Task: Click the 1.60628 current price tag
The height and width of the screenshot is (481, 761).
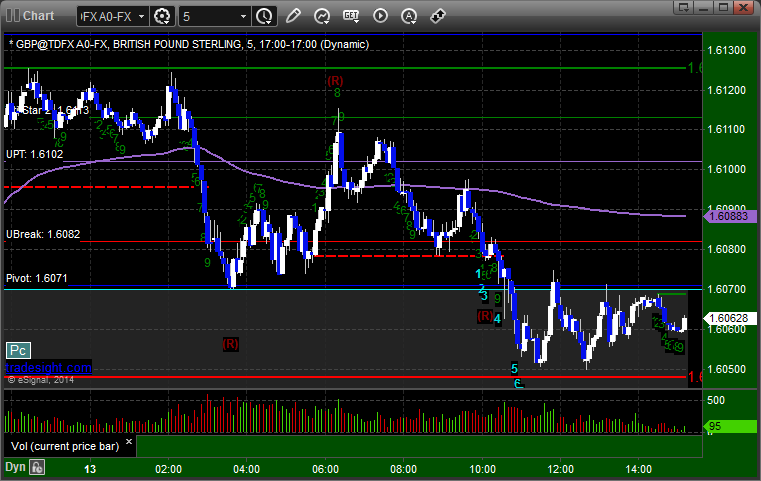Action: click(x=729, y=318)
